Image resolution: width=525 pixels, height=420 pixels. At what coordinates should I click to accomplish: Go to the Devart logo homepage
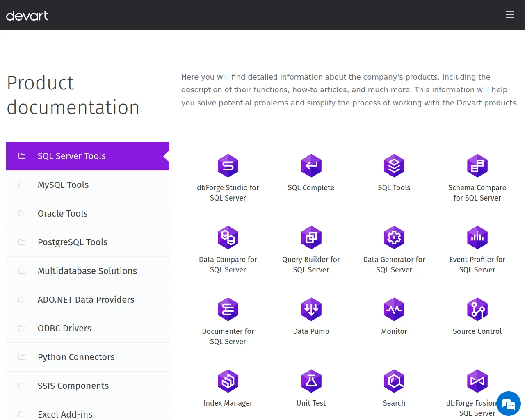tap(27, 16)
